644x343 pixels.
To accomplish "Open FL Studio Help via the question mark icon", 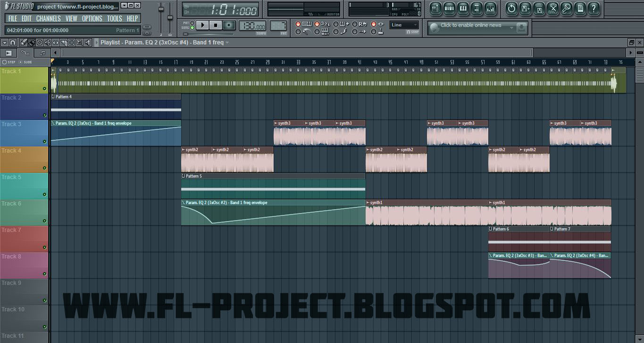I will pyautogui.click(x=594, y=8).
